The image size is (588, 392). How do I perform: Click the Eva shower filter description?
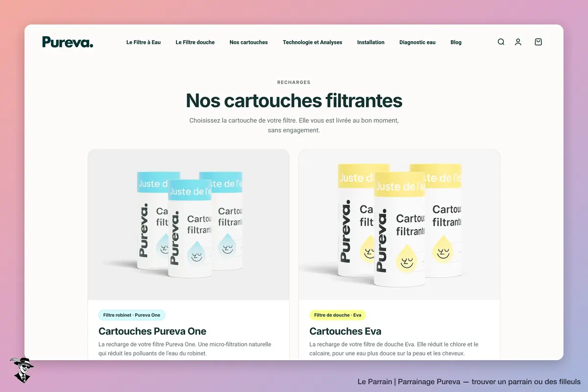pos(394,349)
